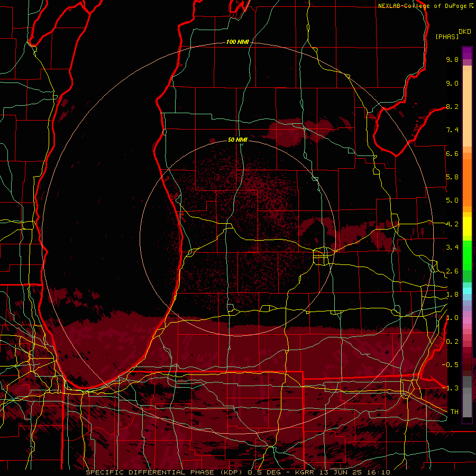The image size is (476, 476).
Task: Select the 5.8 value on the scale
Action: tap(452, 177)
